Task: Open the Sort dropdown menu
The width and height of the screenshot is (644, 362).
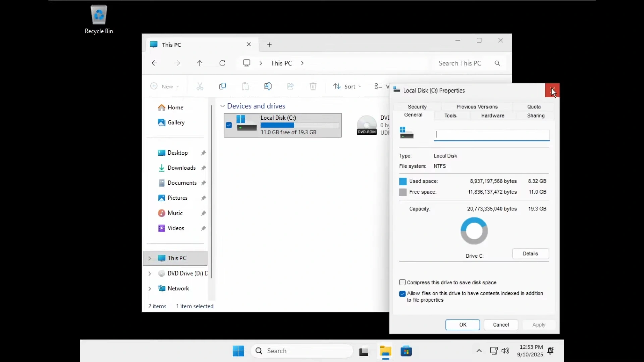Action: coord(347,86)
